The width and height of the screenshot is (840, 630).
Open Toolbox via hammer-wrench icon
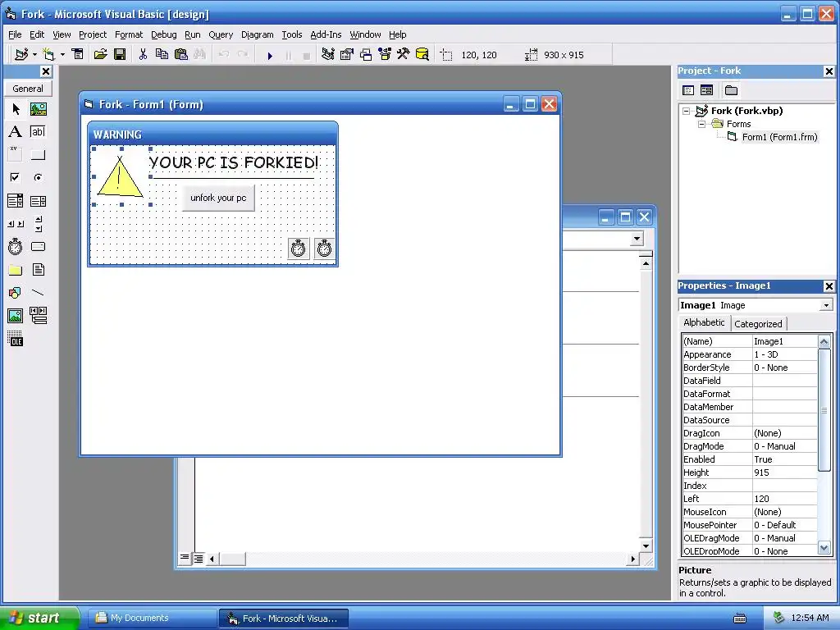coord(404,55)
